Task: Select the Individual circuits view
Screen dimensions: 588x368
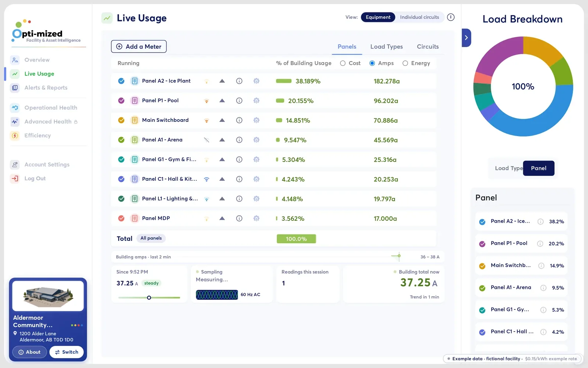Action: (x=419, y=17)
